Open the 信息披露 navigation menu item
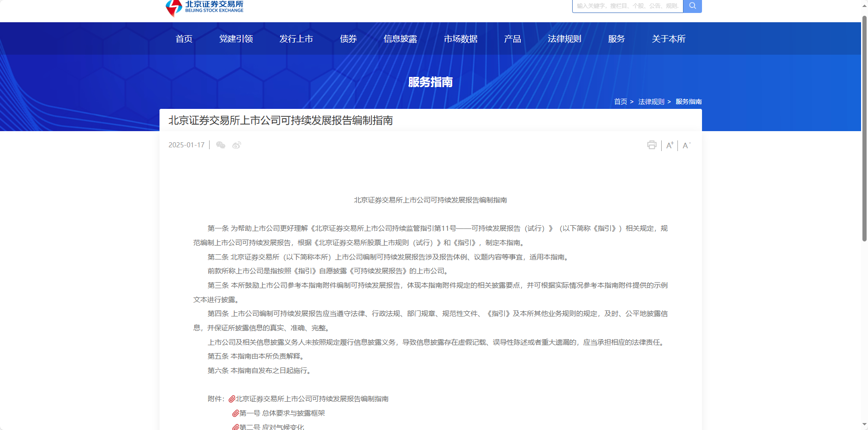This screenshot has width=868, height=430. [x=400, y=39]
